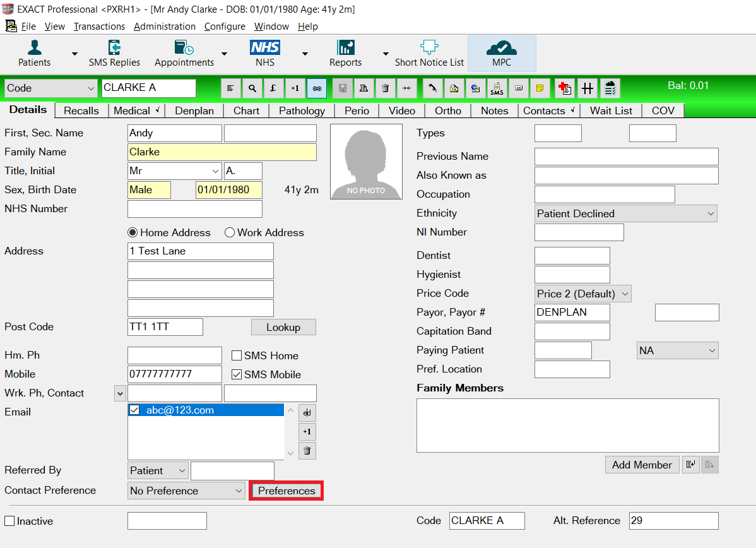
Task: Open the Code search type dropdown
Action: [x=50, y=88]
